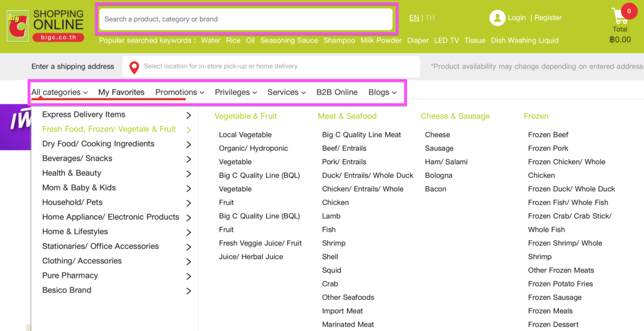Viewport: 644px width, 331px height.
Task: Click the shipping location input field
Action: coord(271,67)
